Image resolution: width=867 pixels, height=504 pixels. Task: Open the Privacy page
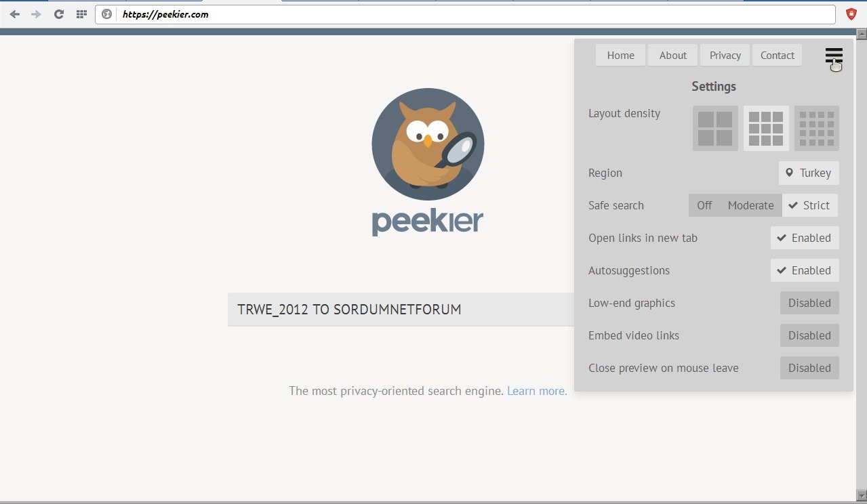[x=725, y=56]
